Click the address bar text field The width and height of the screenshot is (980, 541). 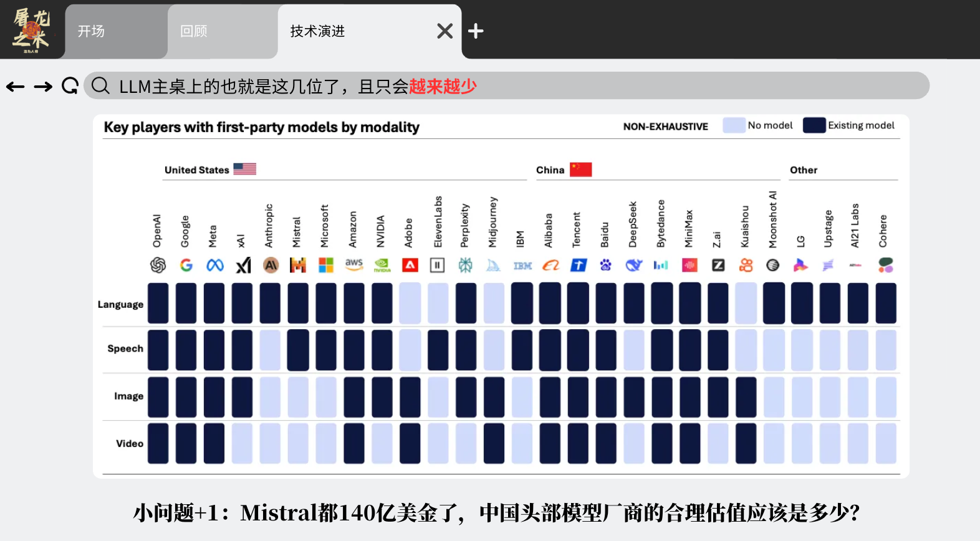[x=686, y=86]
